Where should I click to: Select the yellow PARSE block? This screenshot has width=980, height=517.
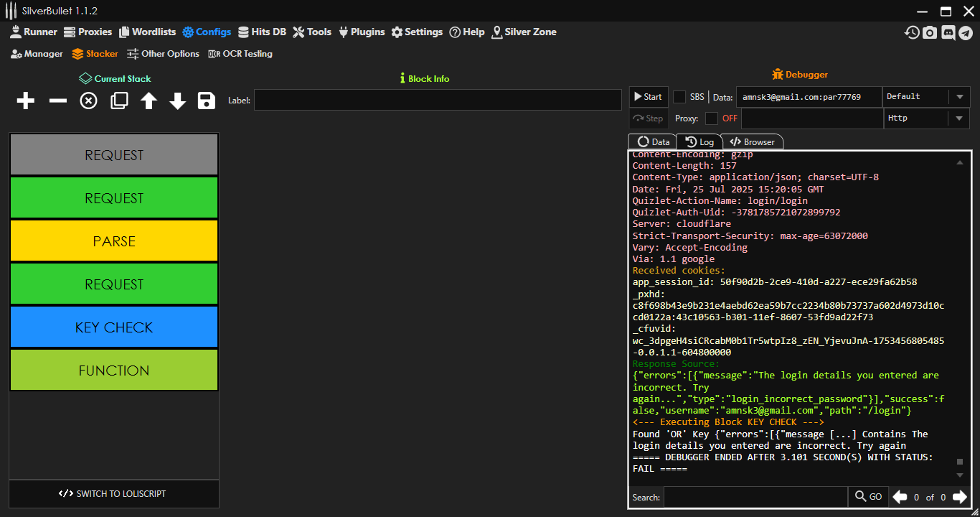coord(114,241)
